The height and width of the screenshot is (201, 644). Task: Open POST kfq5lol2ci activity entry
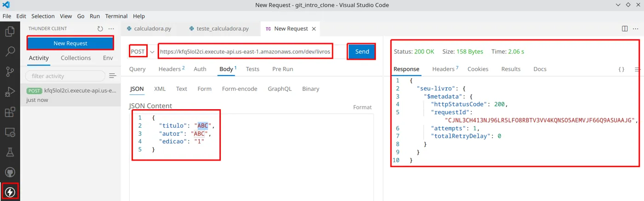pyautogui.click(x=70, y=95)
